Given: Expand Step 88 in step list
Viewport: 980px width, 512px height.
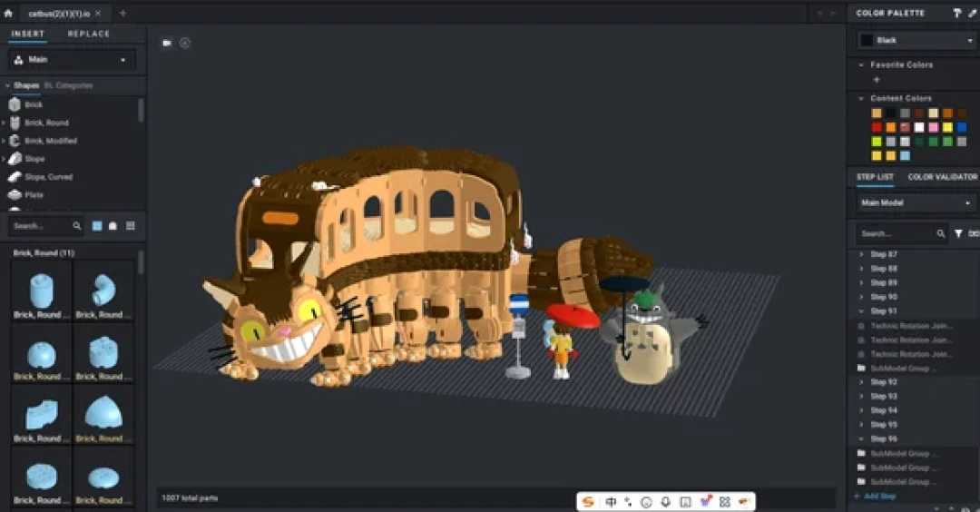Looking at the screenshot, I should point(861,269).
